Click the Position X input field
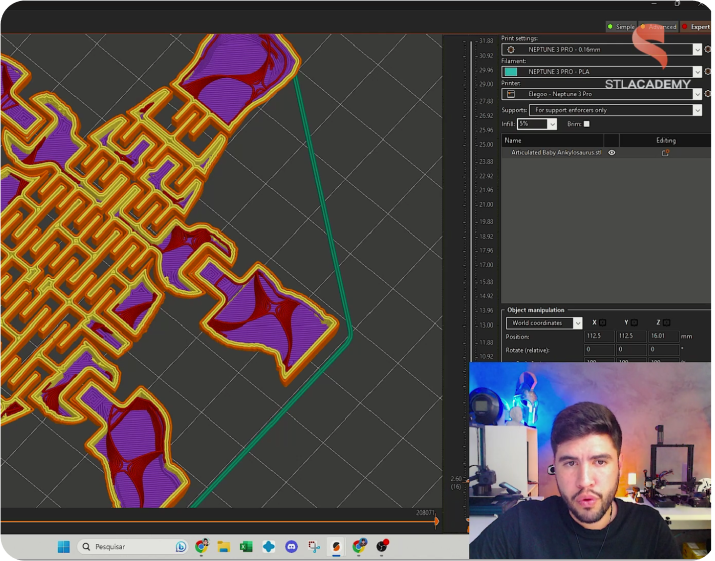 click(x=598, y=337)
